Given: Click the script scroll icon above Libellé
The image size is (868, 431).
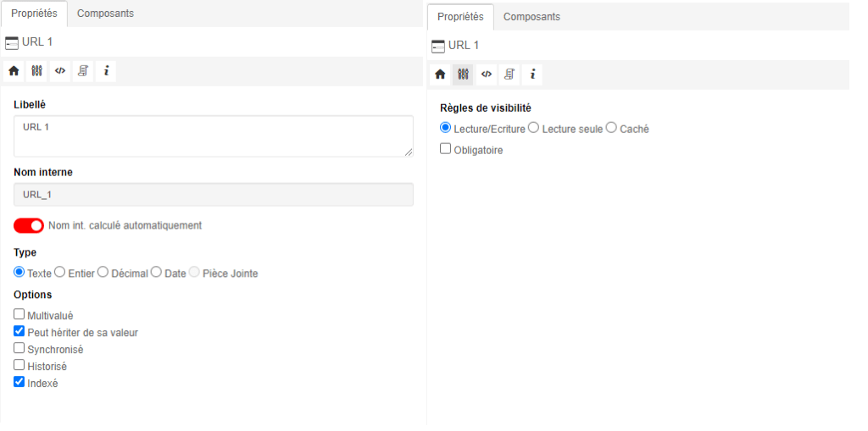Looking at the screenshot, I should [x=83, y=71].
